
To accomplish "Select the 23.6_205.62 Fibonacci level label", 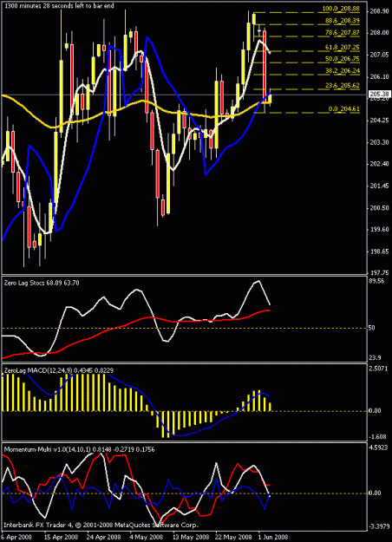I will pos(342,85).
